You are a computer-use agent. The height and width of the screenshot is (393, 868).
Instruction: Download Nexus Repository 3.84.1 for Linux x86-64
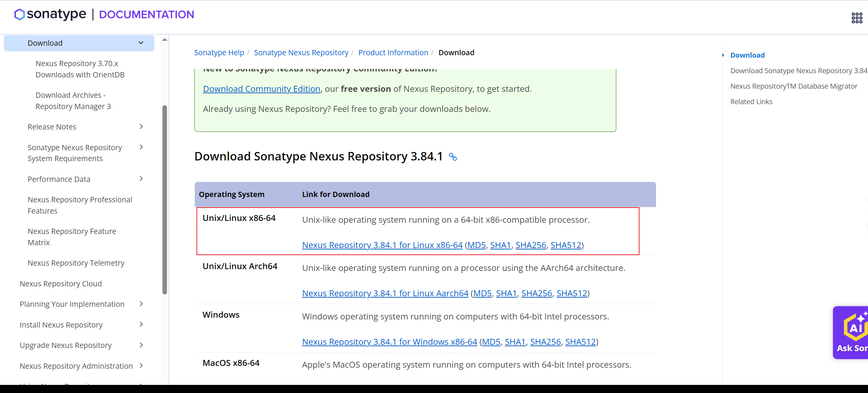coord(382,245)
